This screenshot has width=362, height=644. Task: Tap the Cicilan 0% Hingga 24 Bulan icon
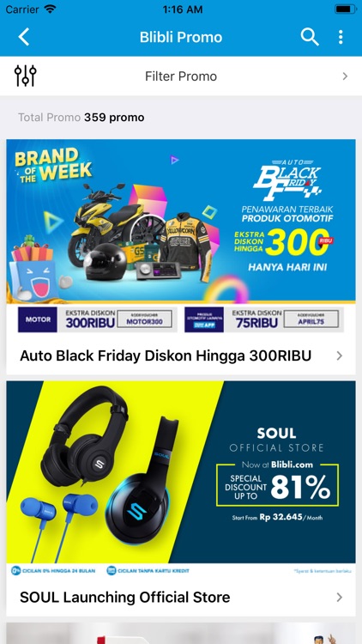[16, 570]
